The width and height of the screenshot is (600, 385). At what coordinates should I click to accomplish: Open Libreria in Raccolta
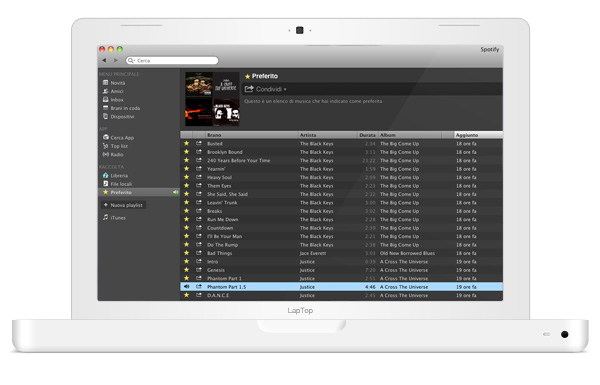pyautogui.click(x=119, y=176)
